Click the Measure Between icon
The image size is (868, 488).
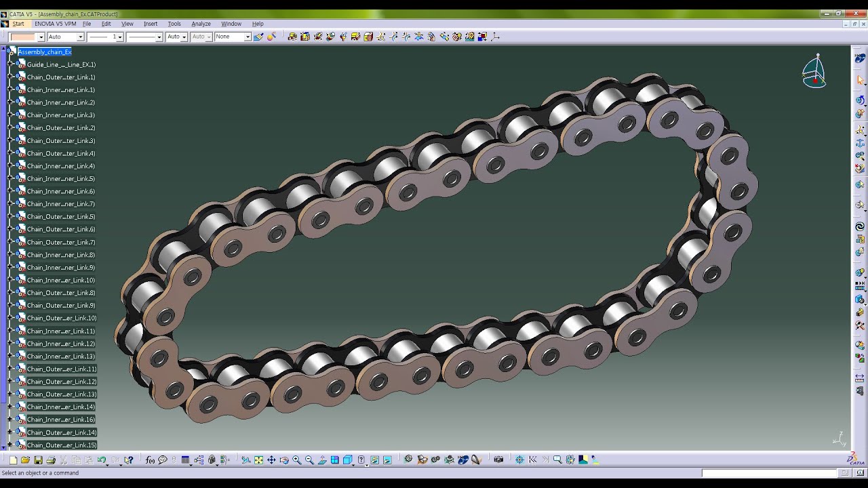coord(860,377)
